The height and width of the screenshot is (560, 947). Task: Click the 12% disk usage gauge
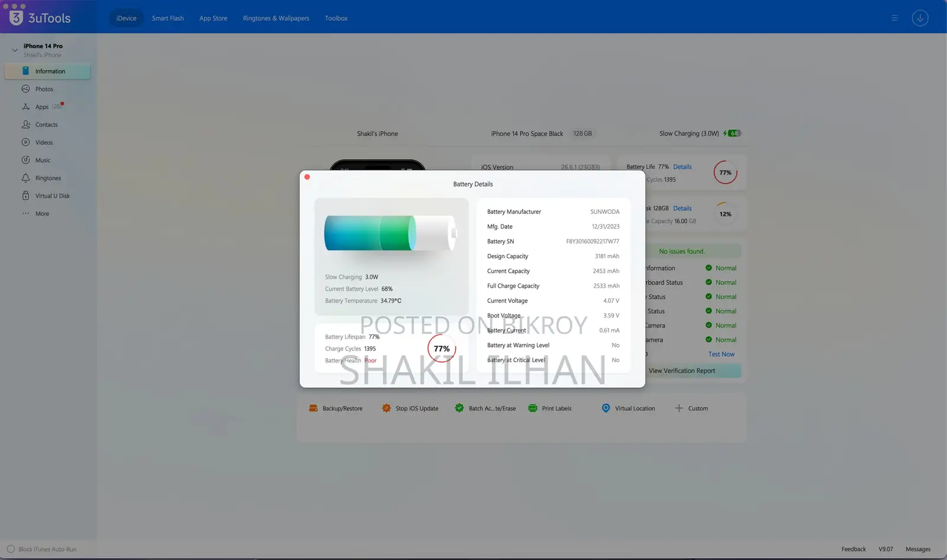coord(725,214)
